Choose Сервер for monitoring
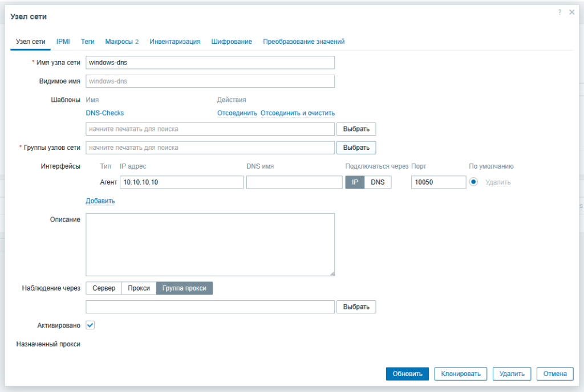 [x=104, y=288]
